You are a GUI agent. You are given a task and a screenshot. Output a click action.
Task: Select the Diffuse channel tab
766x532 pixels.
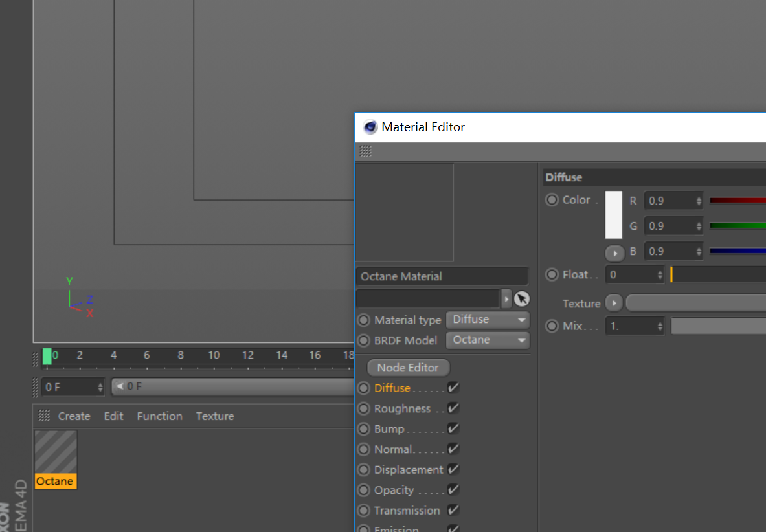[x=392, y=388]
